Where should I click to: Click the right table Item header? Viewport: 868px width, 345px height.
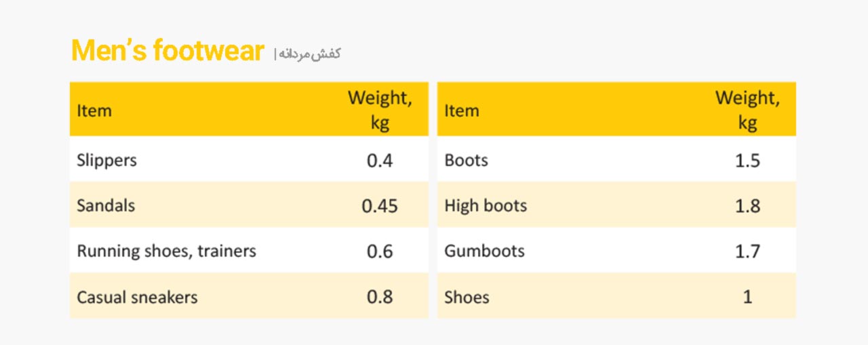click(462, 110)
